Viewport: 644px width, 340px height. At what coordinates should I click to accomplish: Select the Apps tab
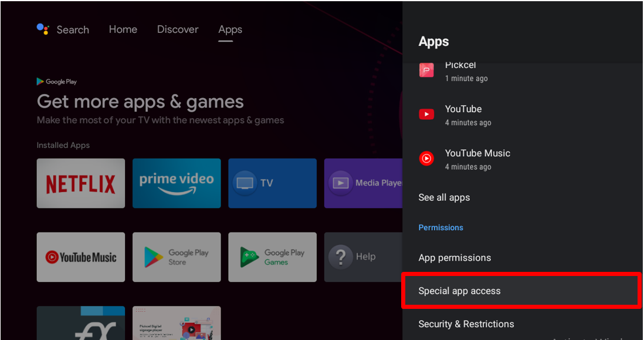pyautogui.click(x=230, y=29)
